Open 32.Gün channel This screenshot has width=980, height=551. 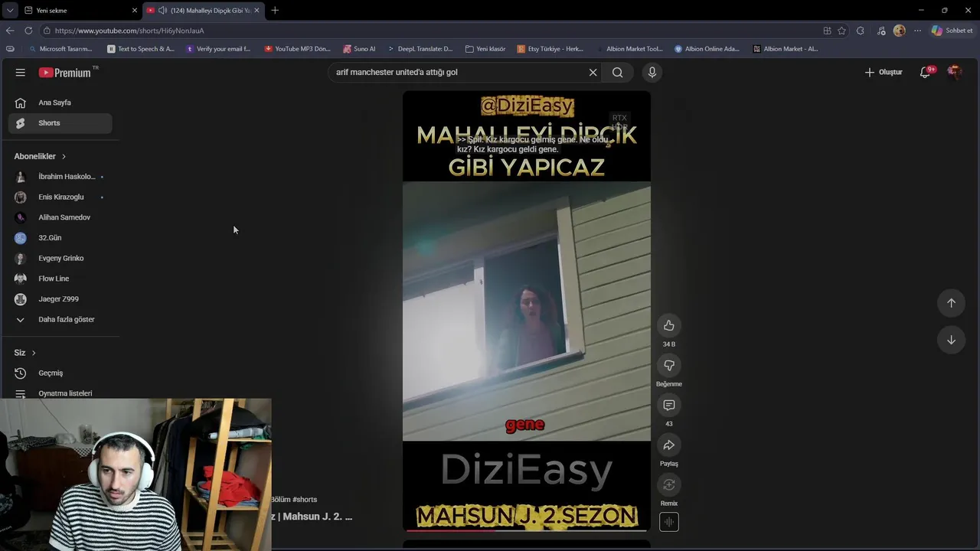coord(60,238)
